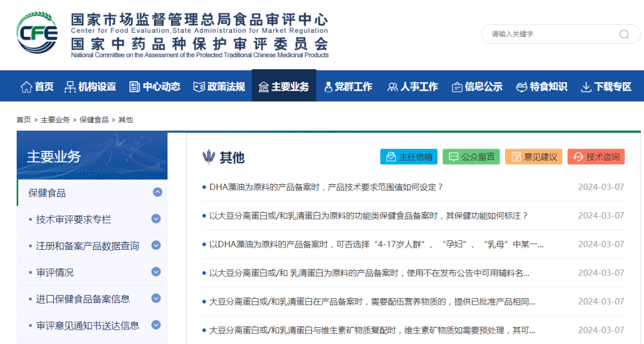Collapse the 保健食品 sidebar section
644x344 pixels.
pos(157,192)
